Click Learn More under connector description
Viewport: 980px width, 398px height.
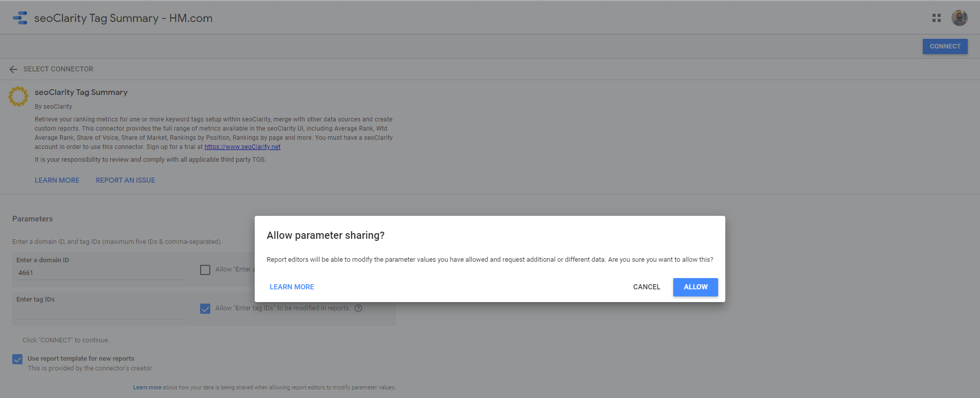click(x=57, y=180)
